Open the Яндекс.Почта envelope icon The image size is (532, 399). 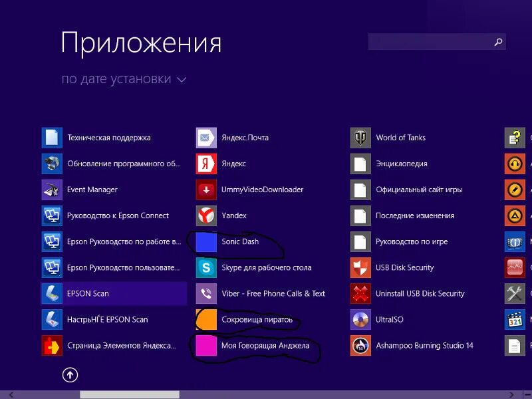point(206,138)
